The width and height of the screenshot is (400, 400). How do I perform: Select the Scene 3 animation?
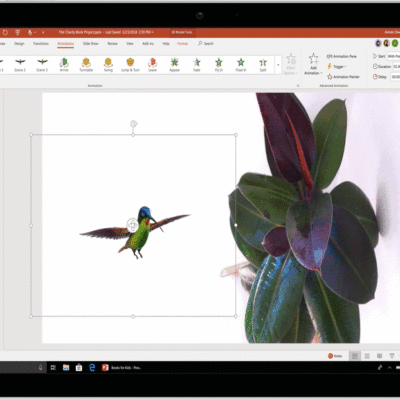pos(42,65)
